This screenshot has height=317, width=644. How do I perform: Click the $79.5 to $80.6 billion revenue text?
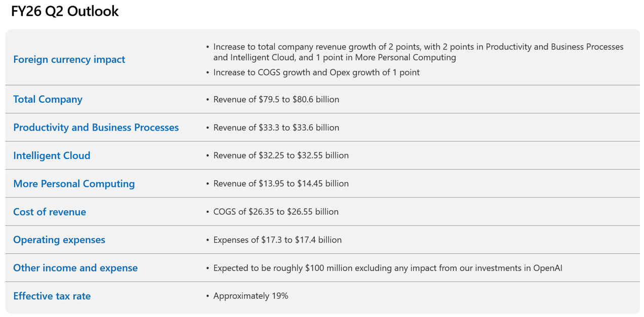point(276,99)
